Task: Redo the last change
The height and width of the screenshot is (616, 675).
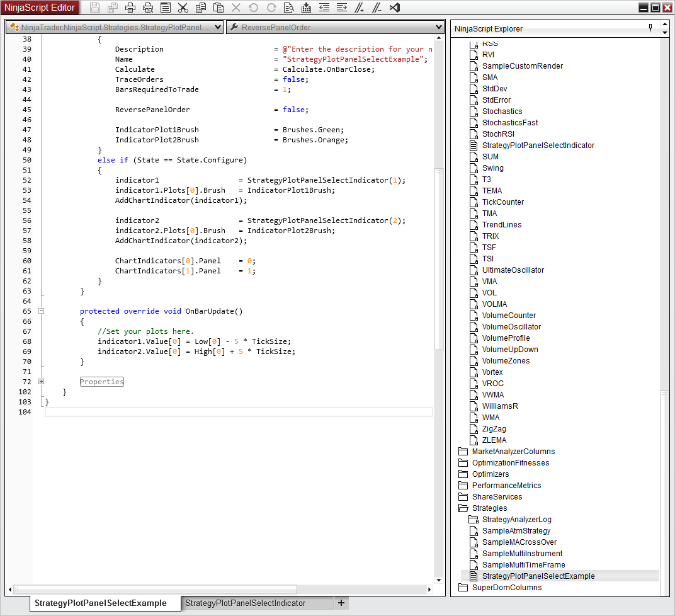Action: 271,8
